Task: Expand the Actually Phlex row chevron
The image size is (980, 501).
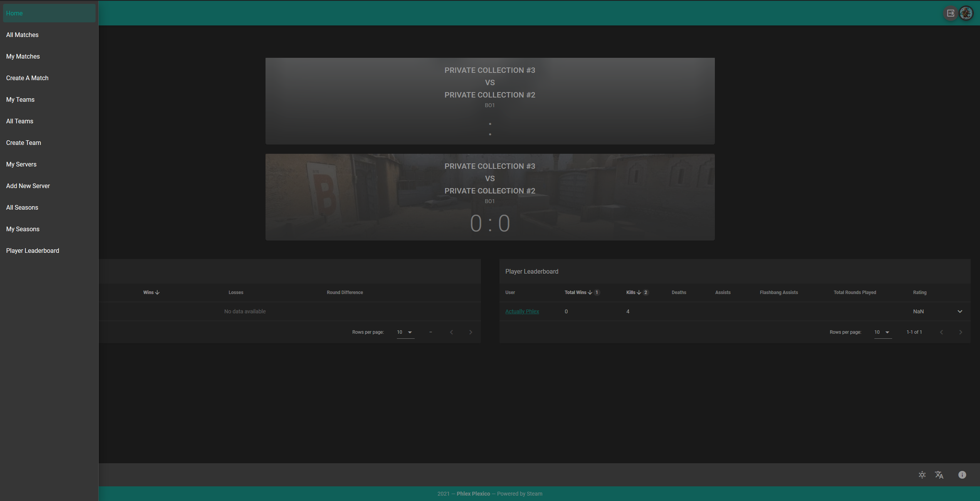Action: coord(960,311)
